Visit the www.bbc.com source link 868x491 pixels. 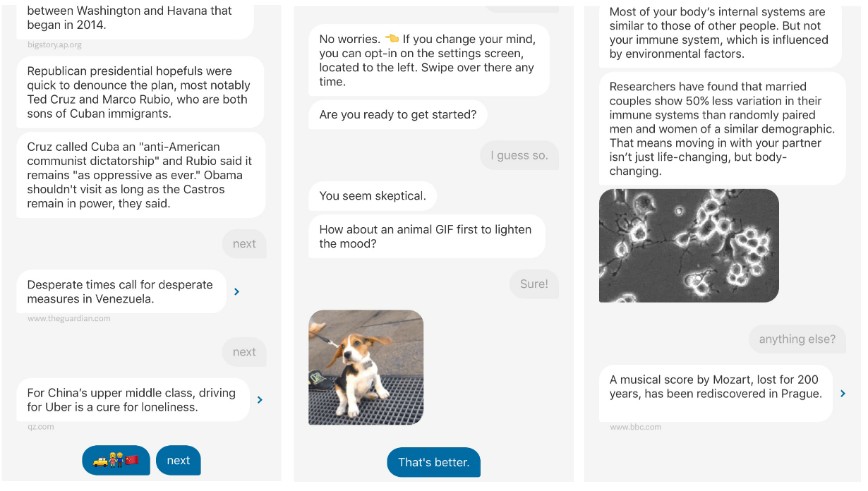click(635, 427)
